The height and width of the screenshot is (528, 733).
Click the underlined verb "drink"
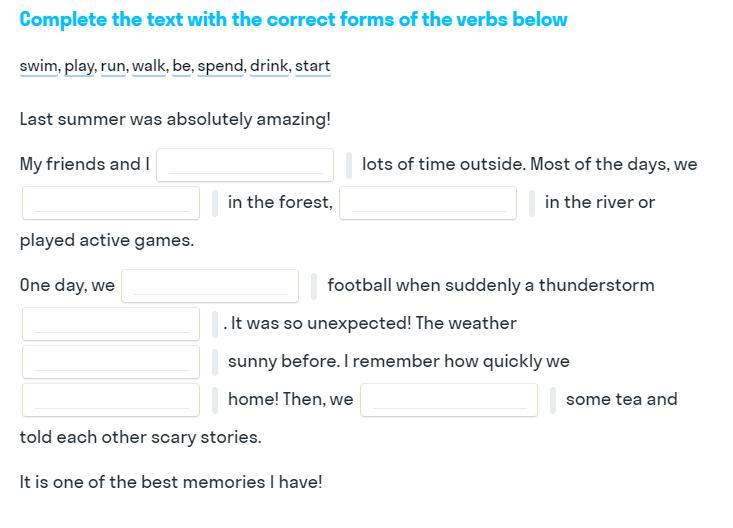click(269, 66)
